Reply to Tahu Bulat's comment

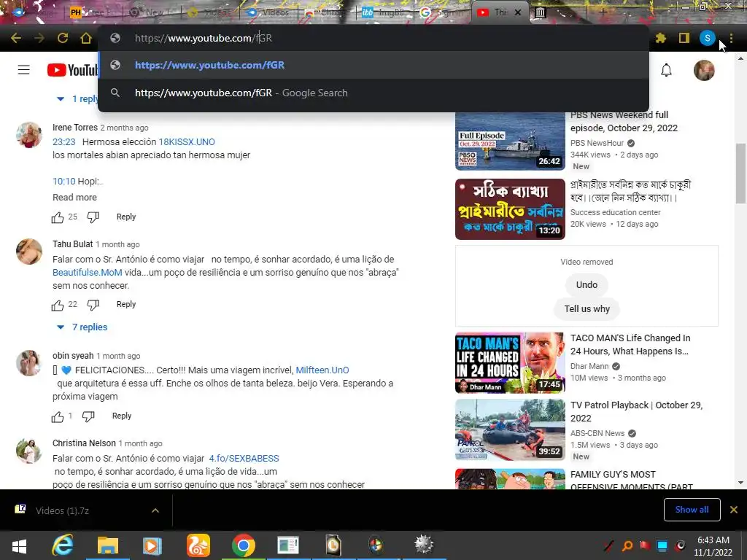point(125,304)
